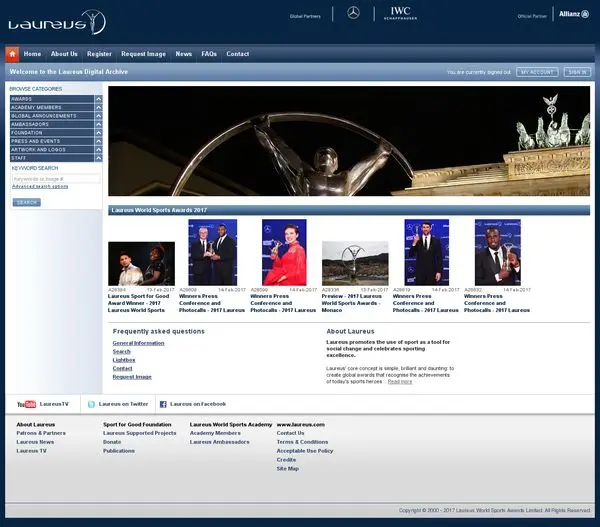Expand the Foundation category arrow
The image size is (600, 527).
(x=98, y=132)
